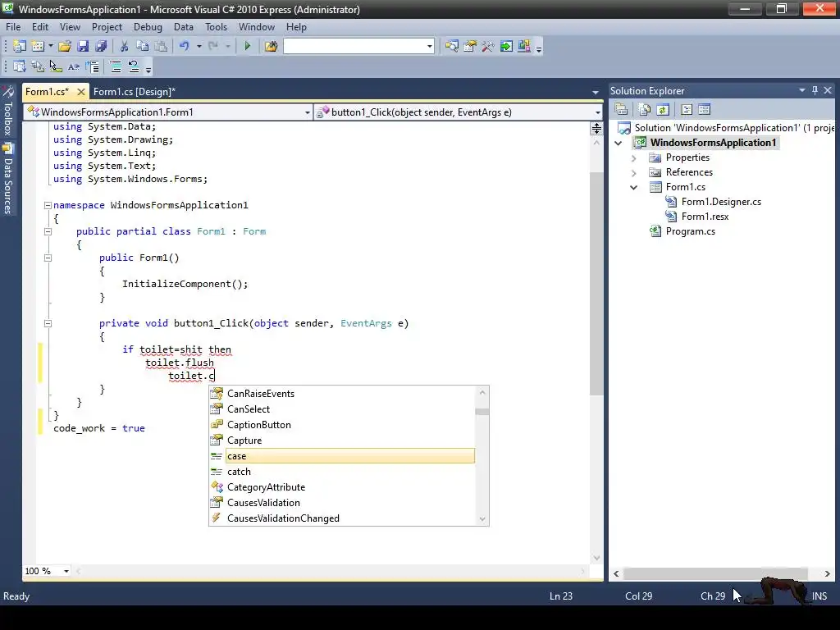
Task: Open the 100 % zoom dropdown
Action: 66,571
